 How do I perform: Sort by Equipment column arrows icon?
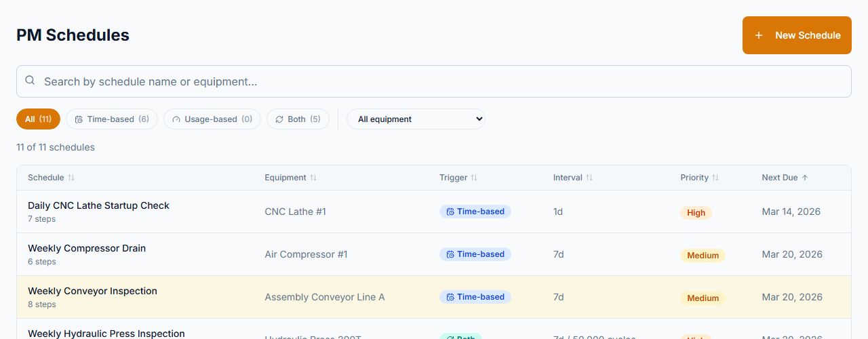coord(313,178)
